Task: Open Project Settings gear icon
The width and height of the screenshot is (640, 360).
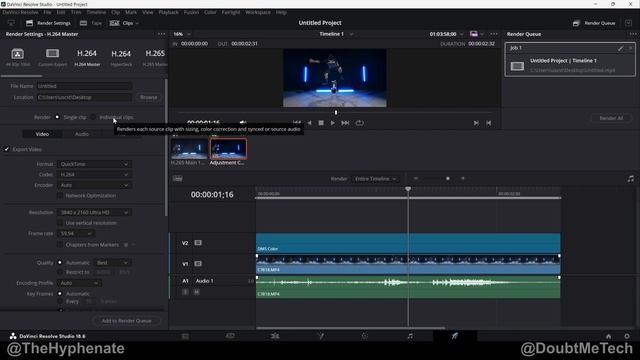Action: [627, 336]
